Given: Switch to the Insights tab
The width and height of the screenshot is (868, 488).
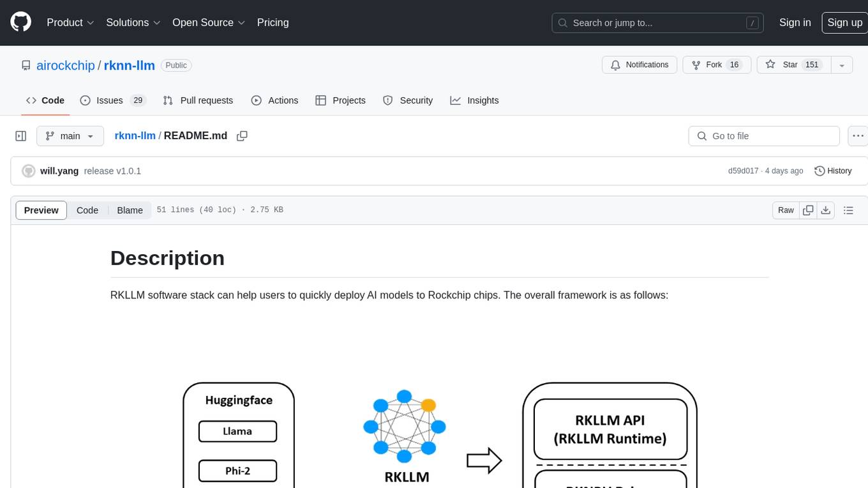Looking at the screenshot, I should (x=474, y=100).
